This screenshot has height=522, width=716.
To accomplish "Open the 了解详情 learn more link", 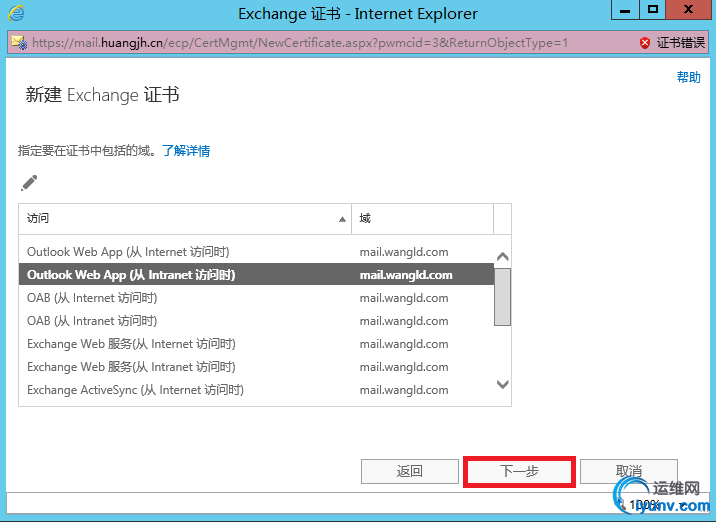I will (x=186, y=151).
